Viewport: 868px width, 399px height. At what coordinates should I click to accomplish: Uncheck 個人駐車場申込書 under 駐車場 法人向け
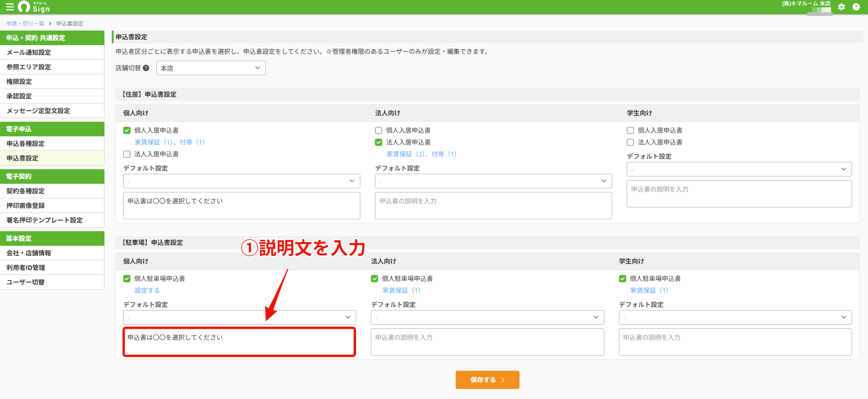(374, 279)
